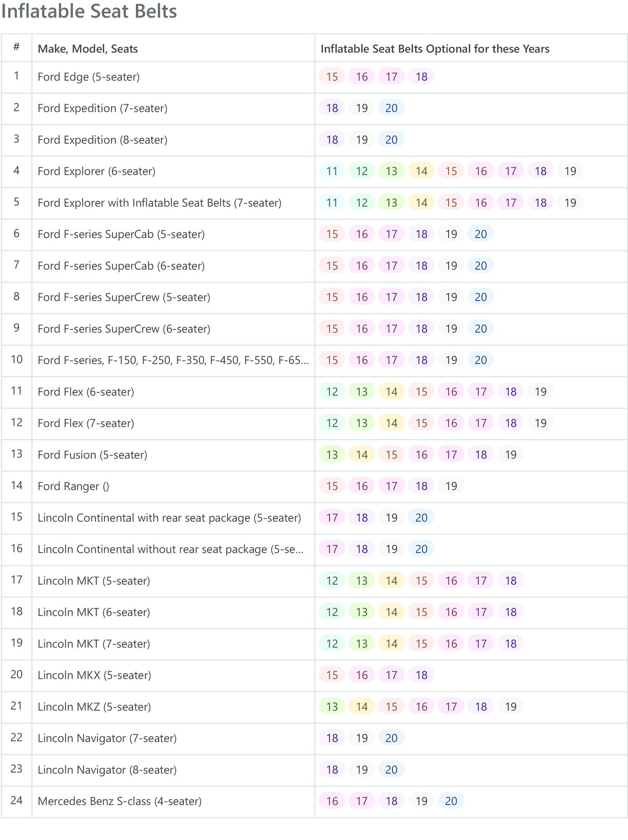628x840 pixels.
Task: Click year 19 tag in Ford Flex (6-seater) row
Action: click(541, 392)
